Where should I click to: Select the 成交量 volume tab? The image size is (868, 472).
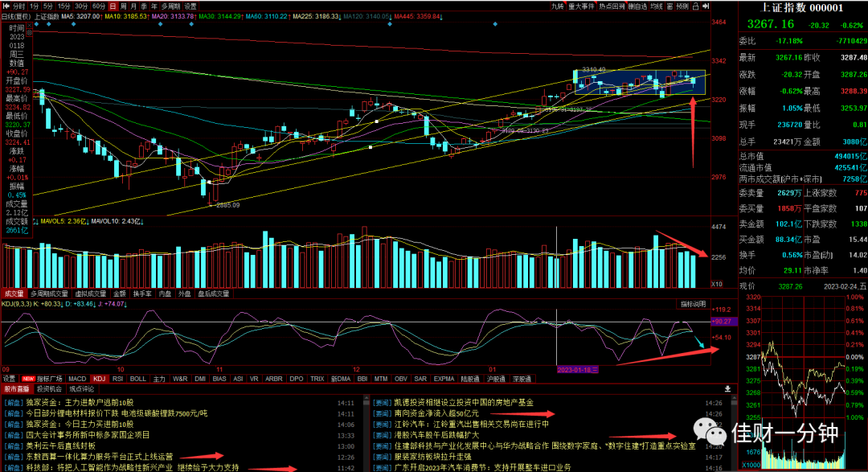(14, 293)
